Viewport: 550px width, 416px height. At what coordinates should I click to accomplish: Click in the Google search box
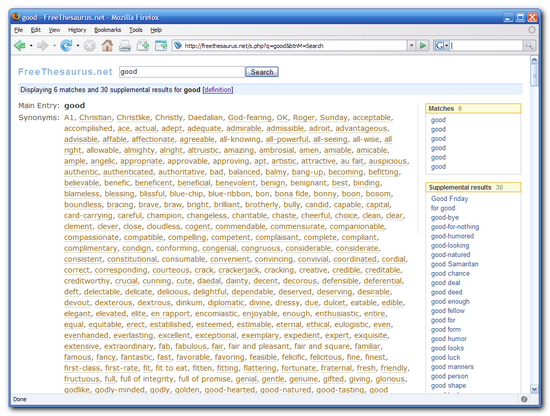tap(486, 46)
